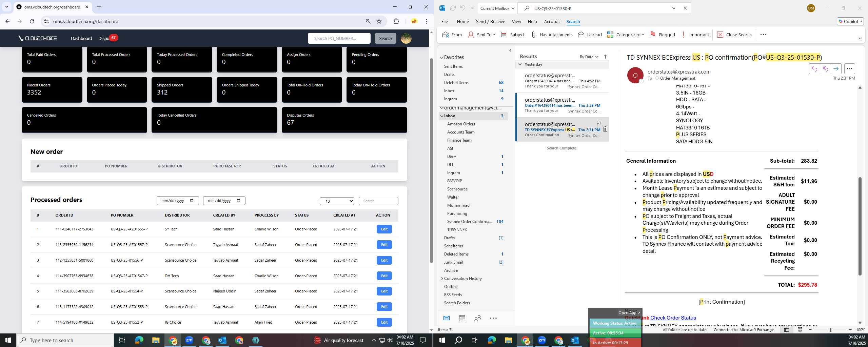Open Categorized filter dropdown
The width and height of the screenshot is (868, 347).
click(626, 35)
